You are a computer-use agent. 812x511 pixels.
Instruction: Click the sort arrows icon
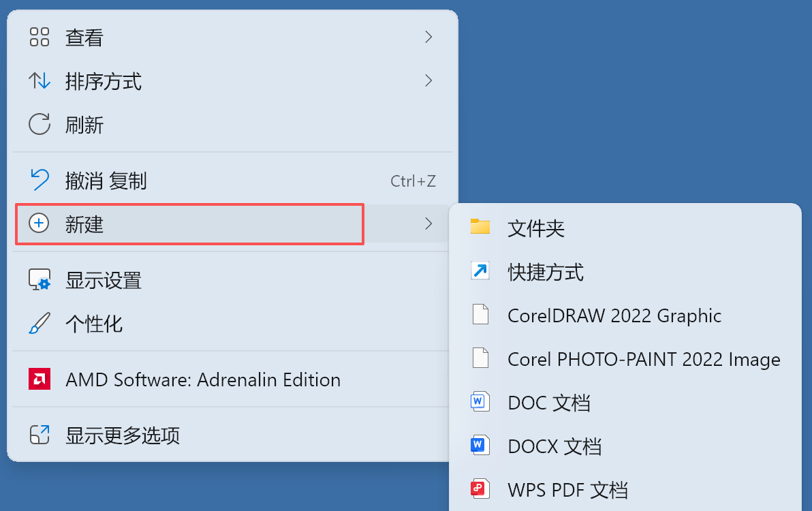[x=40, y=81]
